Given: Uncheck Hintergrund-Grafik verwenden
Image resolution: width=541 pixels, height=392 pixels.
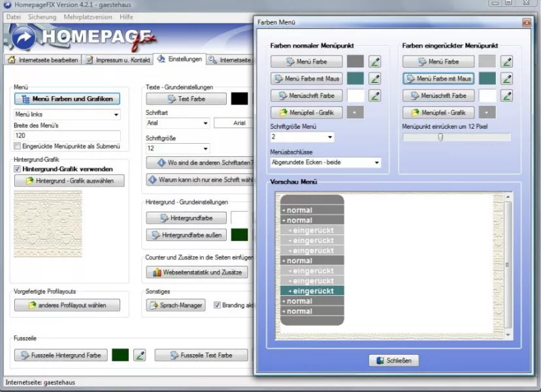Looking at the screenshot, I should [18, 169].
